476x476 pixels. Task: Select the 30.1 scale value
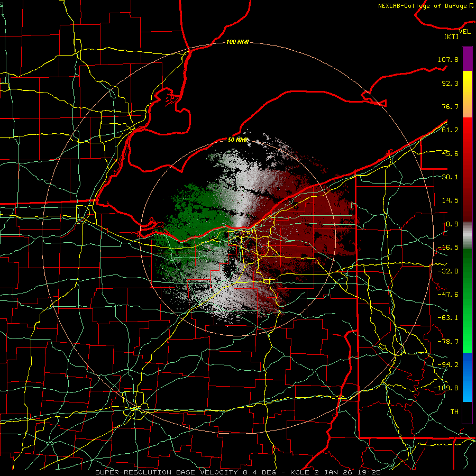click(450, 177)
